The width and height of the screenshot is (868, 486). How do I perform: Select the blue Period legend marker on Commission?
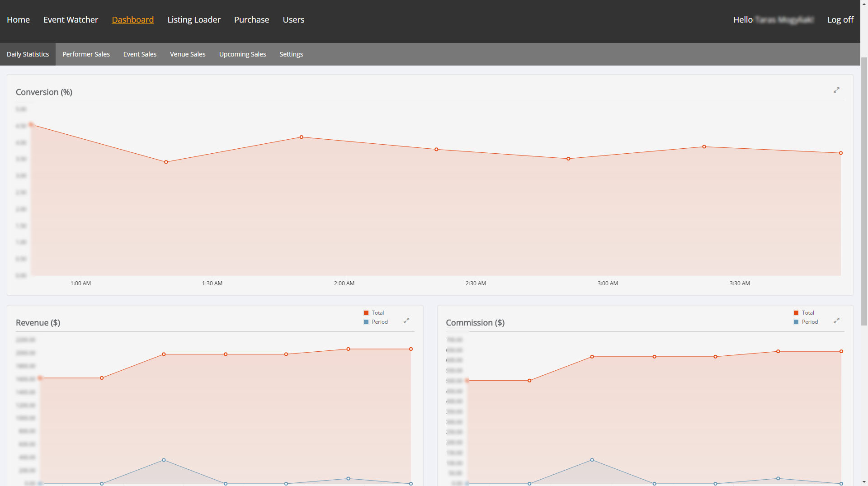[796, 322]
